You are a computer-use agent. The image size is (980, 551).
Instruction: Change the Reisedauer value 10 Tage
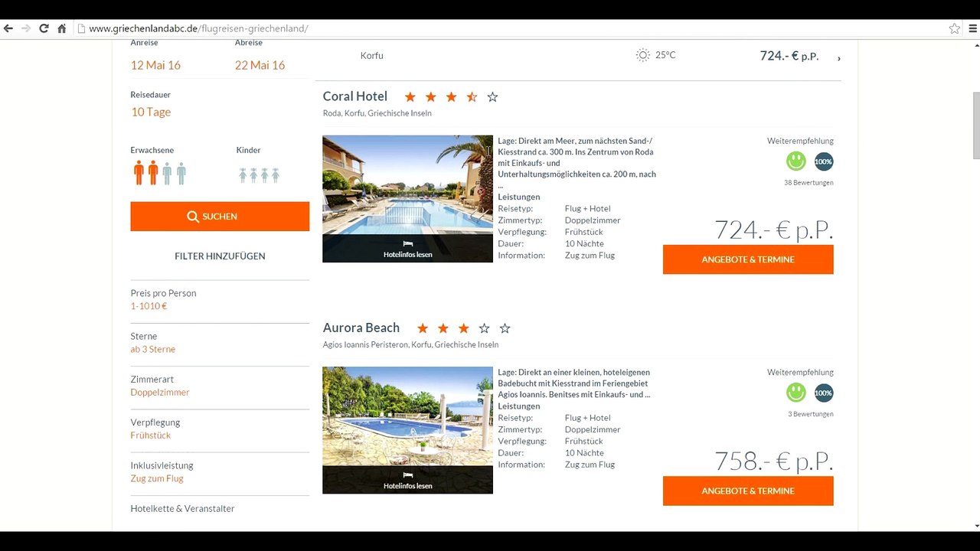151,112
